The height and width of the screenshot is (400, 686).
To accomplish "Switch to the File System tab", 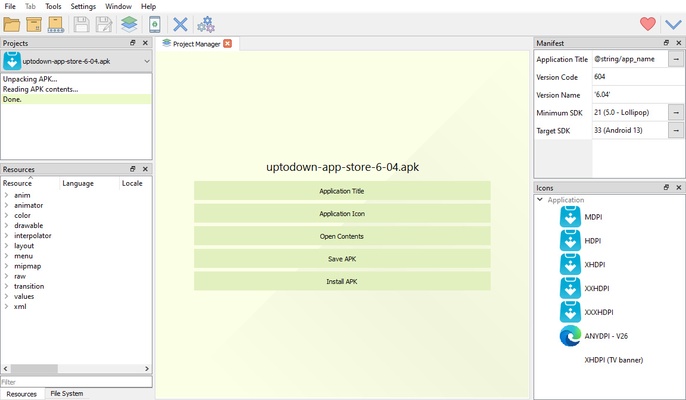I will click(x=66, y=393).
